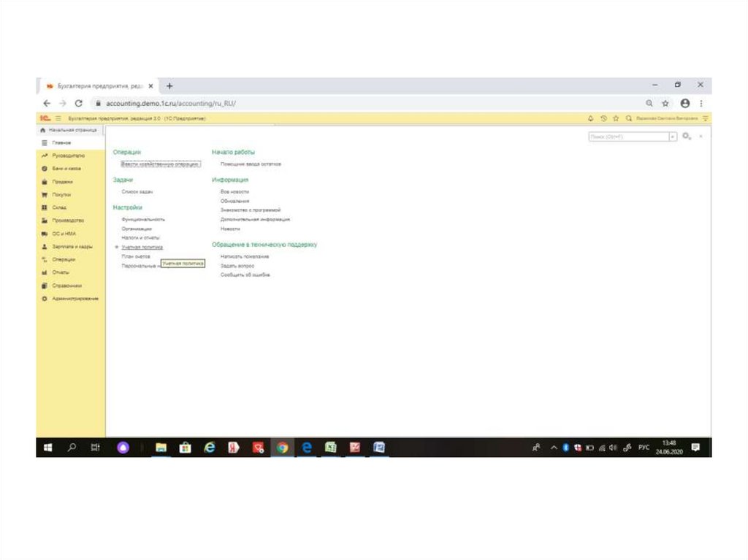Open the Справочники section
This screenshot has width=748, height=560.
(x=66, y=285)
